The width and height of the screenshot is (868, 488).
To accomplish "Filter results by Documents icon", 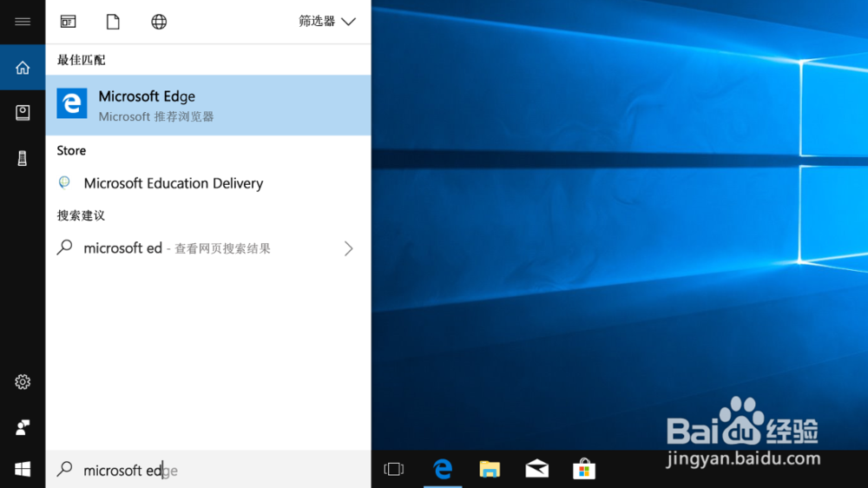I will click(113, 22).
